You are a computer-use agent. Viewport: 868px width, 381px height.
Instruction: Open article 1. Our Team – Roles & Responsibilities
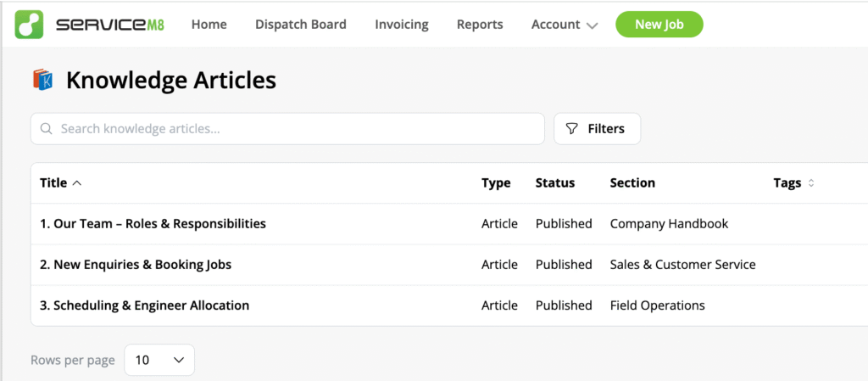pyautogui.click(x=153, y=224)
